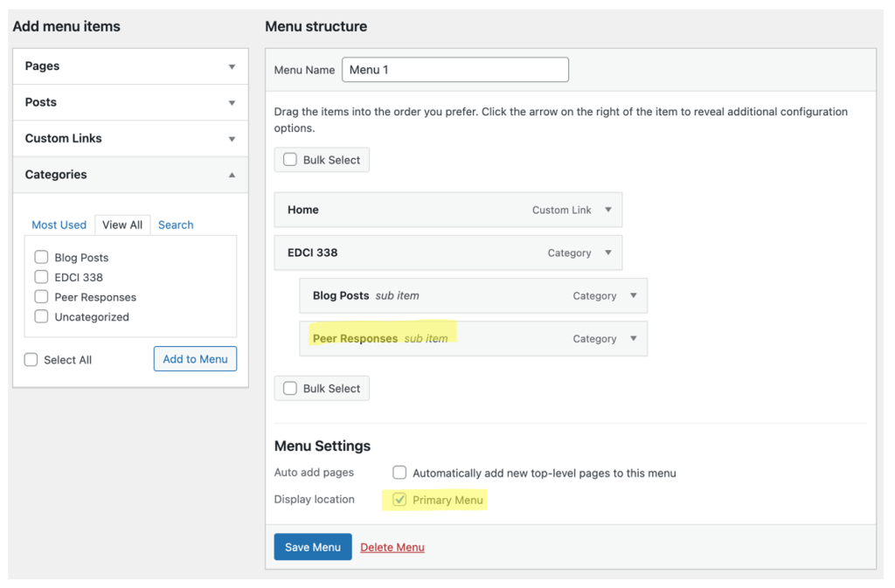Open options arrow for Peer Responses sub item

pos(634,339)
